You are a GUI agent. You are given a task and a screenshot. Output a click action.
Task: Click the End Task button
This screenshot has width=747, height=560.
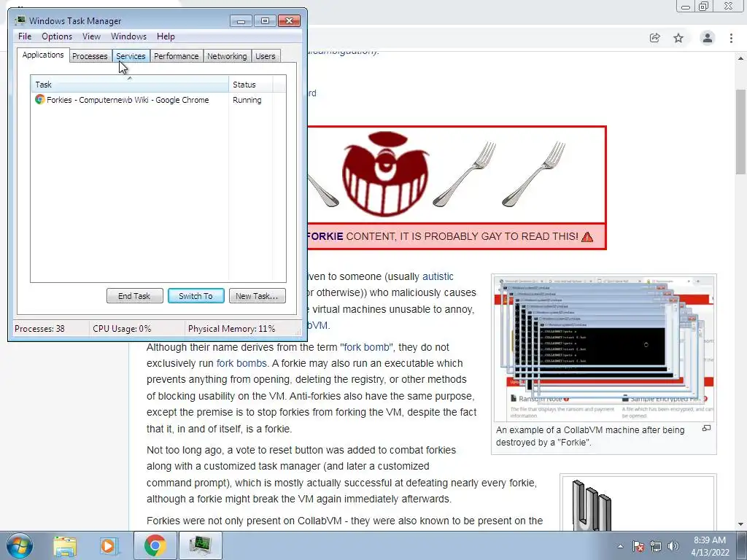[x=135, y=296]
